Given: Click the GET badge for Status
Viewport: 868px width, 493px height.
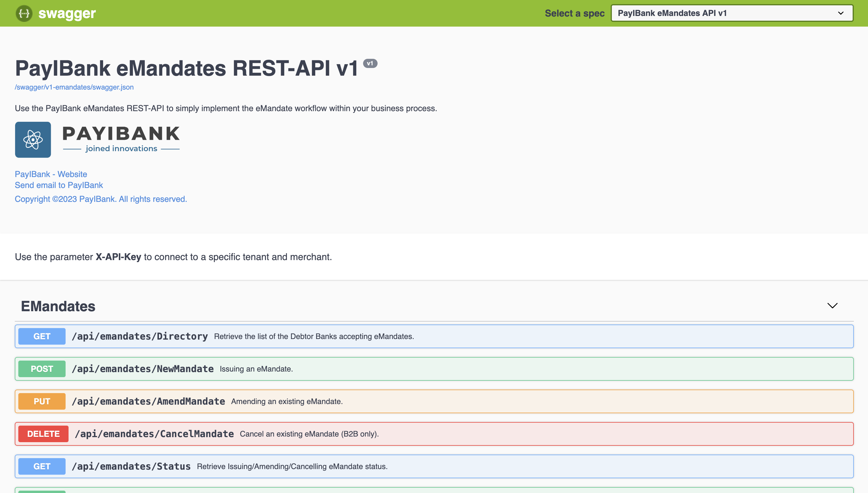Looking at the screenshot, I should point(42,466).
